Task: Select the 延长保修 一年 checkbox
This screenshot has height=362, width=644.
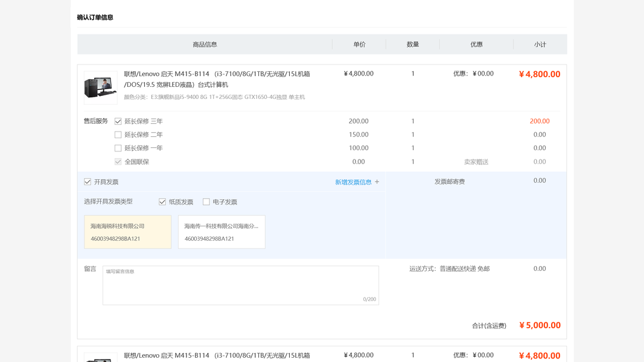Action: tap(118, 148)
